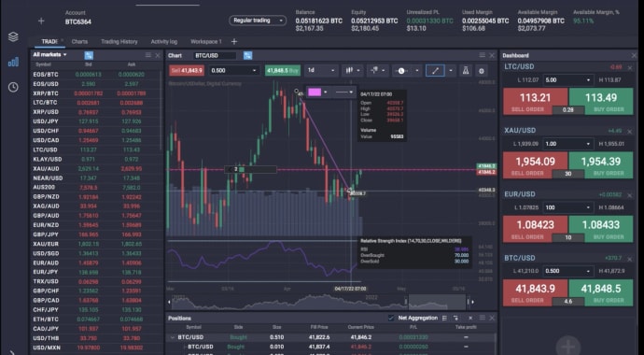Open the chart order size 0.500 dropdown
The height and width of the screenshot is (355, 644).
point(233,71)
